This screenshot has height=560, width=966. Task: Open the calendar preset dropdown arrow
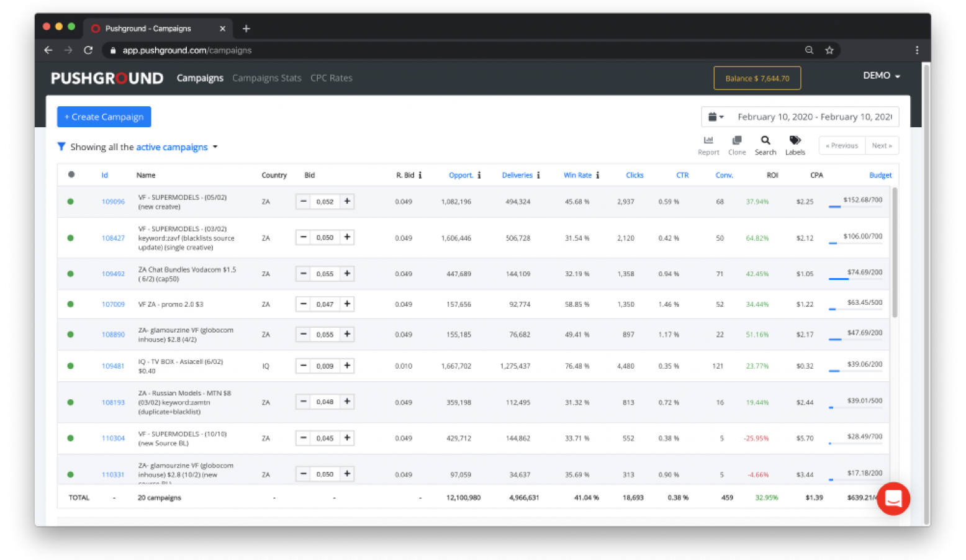(x=721, y=116)
